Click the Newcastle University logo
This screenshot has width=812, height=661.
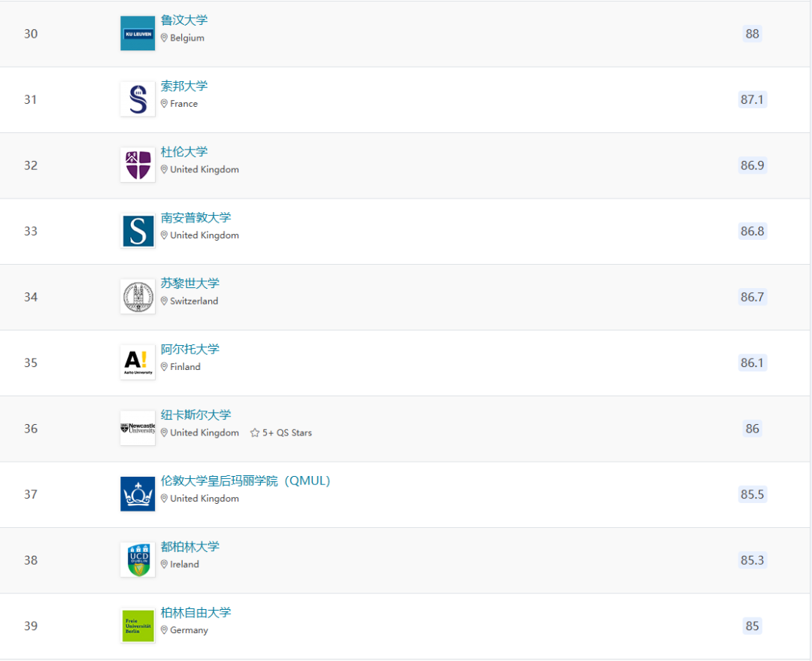coord(137,428)
